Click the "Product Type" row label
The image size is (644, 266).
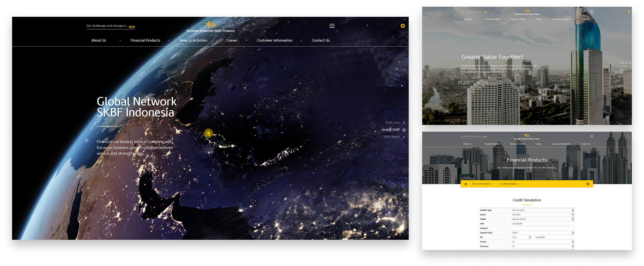[486, 210]
